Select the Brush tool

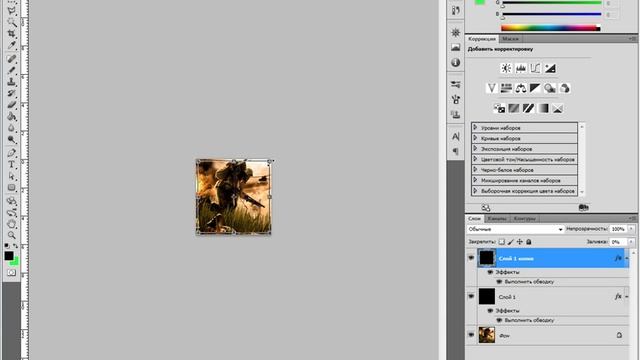coord(11,70)
